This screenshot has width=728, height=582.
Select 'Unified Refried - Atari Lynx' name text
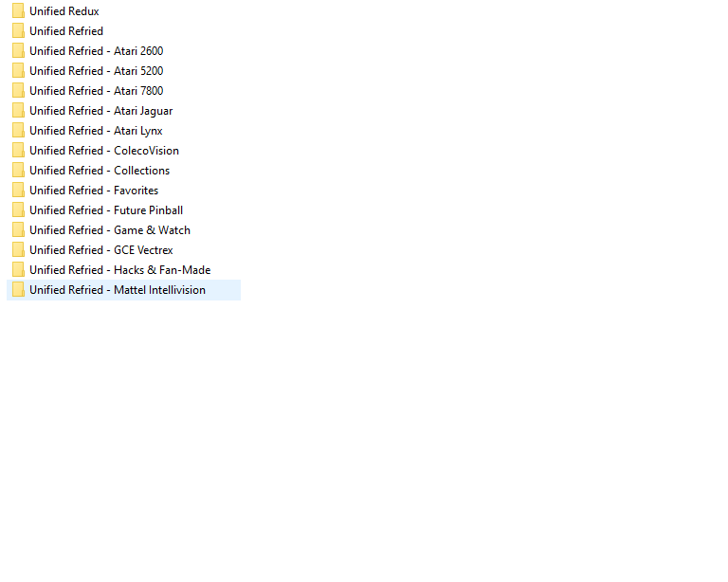click(96, 131)
